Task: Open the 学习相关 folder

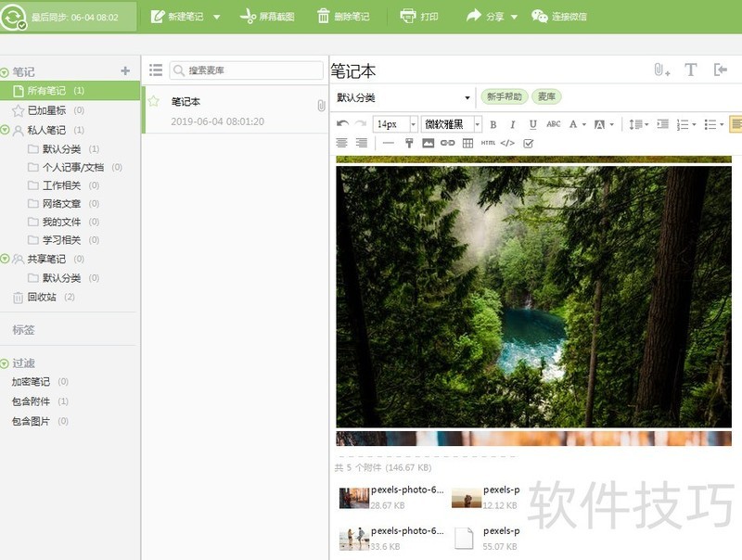Action: (63, 240)
